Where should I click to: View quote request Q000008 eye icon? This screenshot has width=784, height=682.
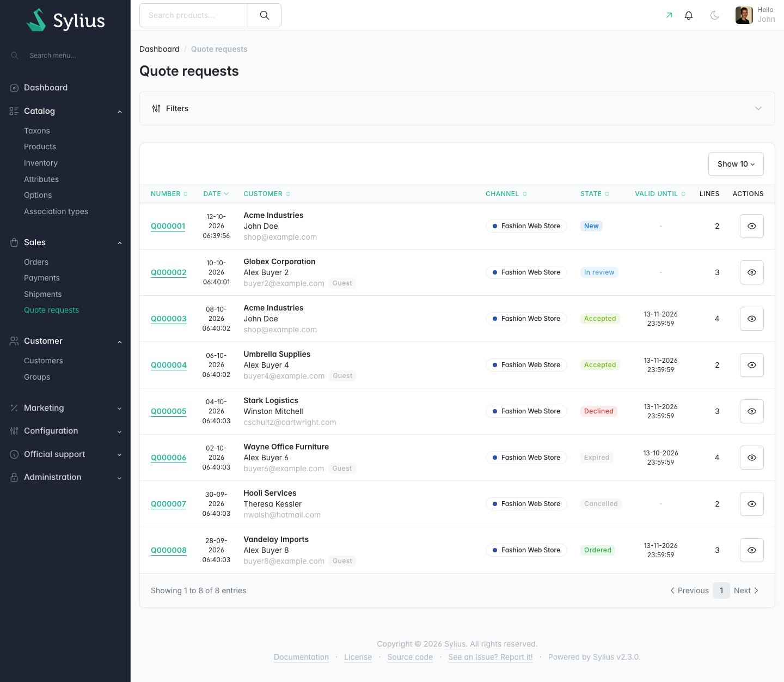coord(752,550)
